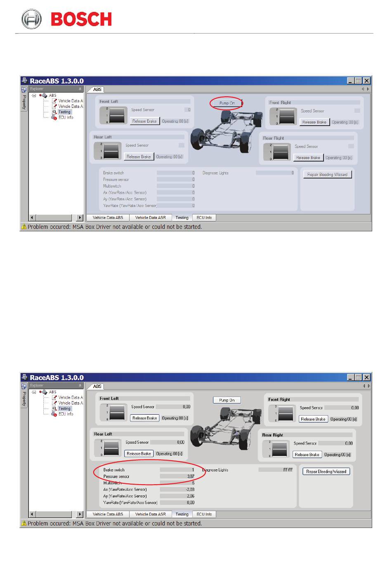Maximize the upper RaceABS window

pos(358,81)
